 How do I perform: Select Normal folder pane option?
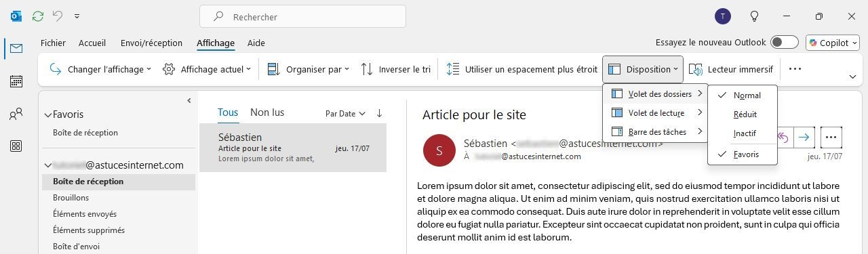(743, 96)
